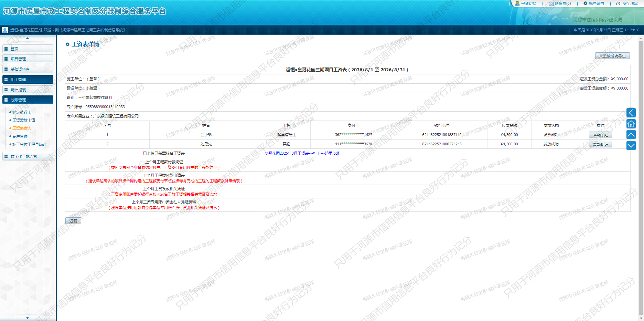
Task: Open 首页 in the sidebar
Action: coord(28,49)
